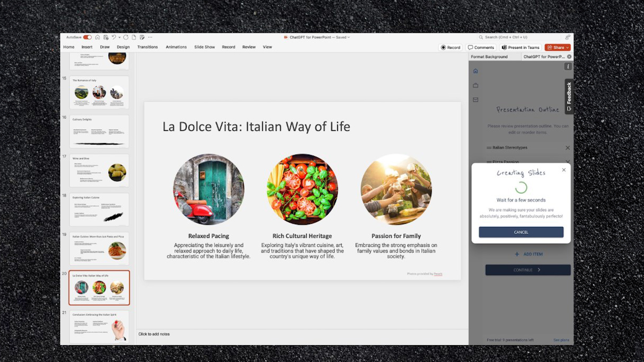Click the Save icon in quick access toolbar

pos(106,37)
